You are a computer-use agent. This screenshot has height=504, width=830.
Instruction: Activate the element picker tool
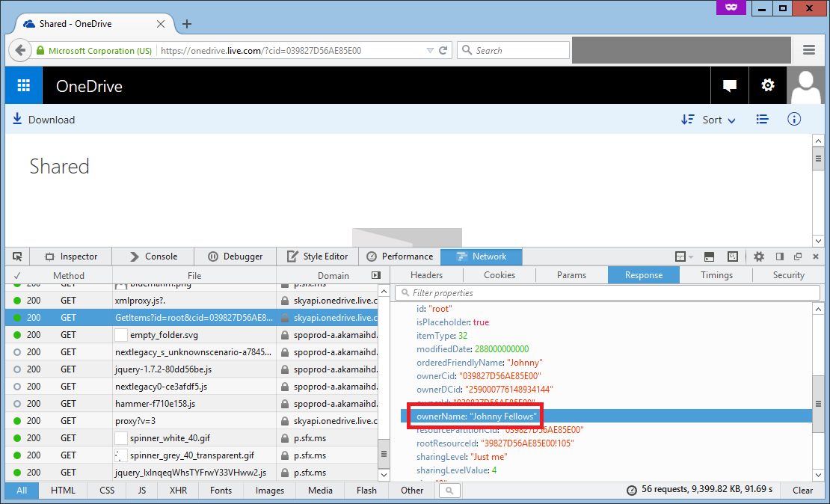17,256
